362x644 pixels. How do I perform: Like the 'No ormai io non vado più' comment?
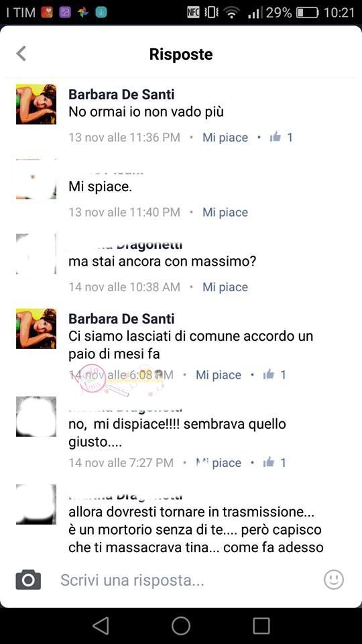pos(225,137)
